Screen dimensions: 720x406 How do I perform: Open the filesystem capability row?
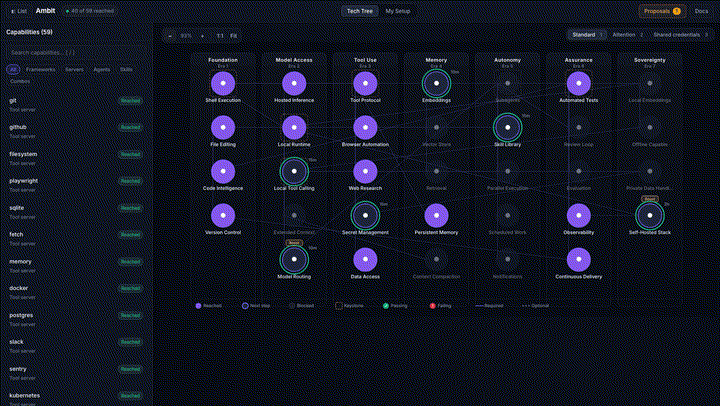[76, 158]
